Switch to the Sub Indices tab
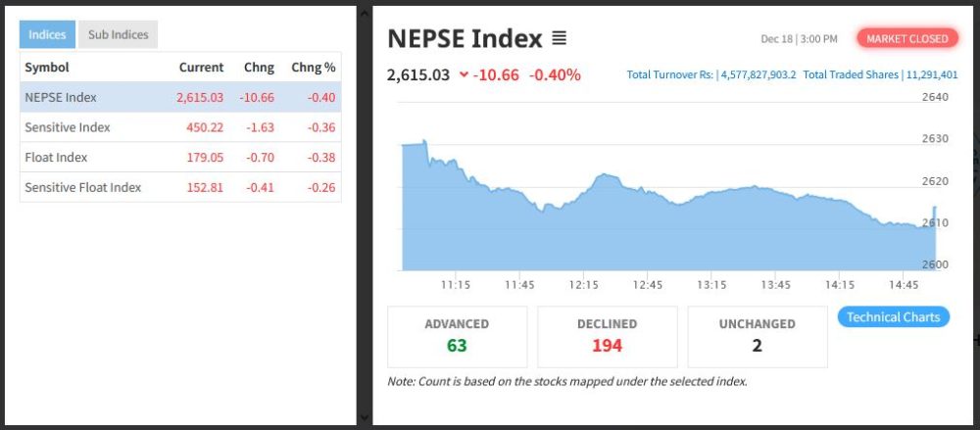This screenshot has width=980, height=430. (118, 34)
